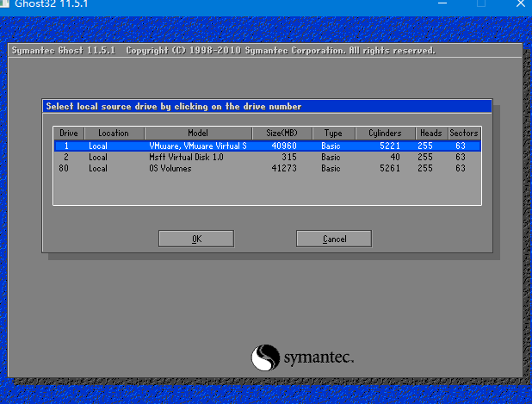Image resolution: width=532 pixels, height=404 pixels.
Task: Click the Ghost32 11.5.1 window title
Action: 52,4
